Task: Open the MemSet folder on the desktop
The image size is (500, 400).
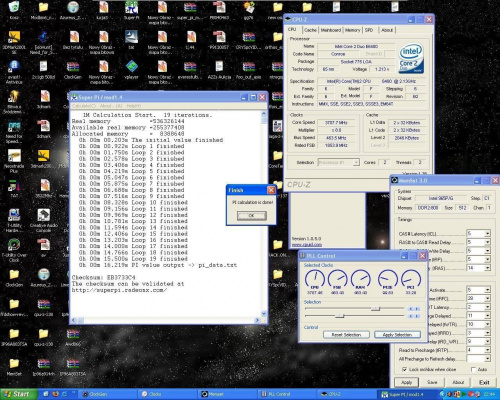Action: (14, 367)
